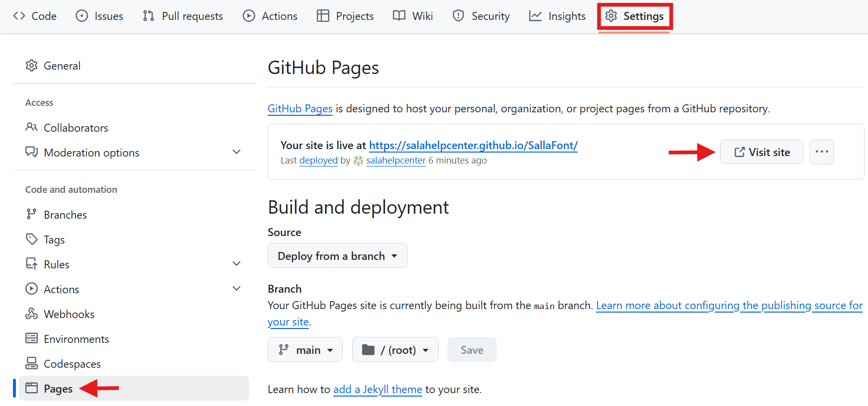Click the General gear icon in sidebar
The width and height of the screenshot is (868, 406).
[32, 66]
